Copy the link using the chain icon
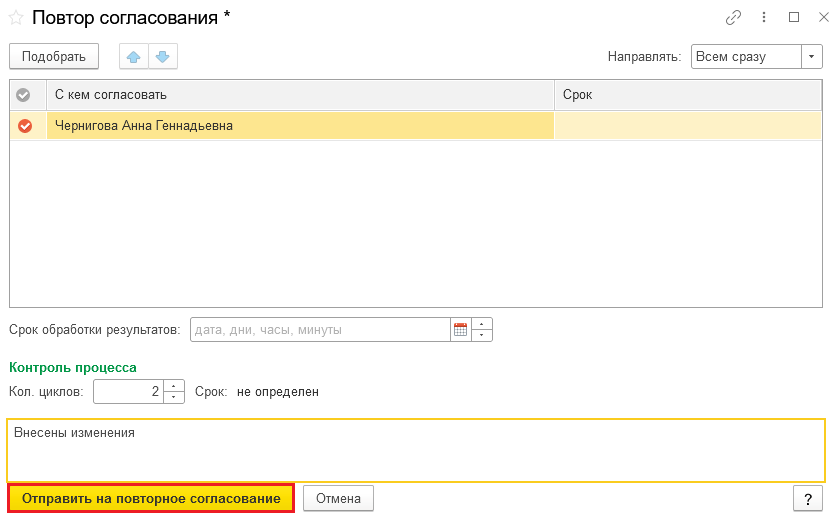 coord(734,17)
